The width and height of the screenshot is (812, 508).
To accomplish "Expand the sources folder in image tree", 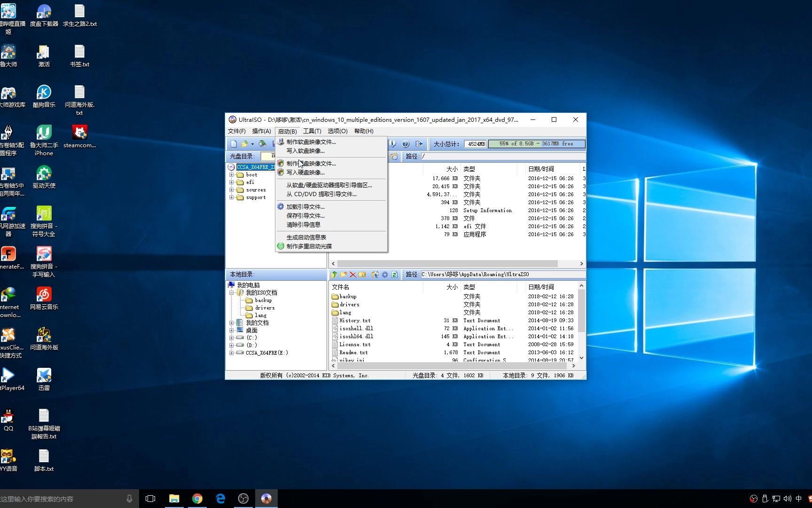I will pos(231,190).
